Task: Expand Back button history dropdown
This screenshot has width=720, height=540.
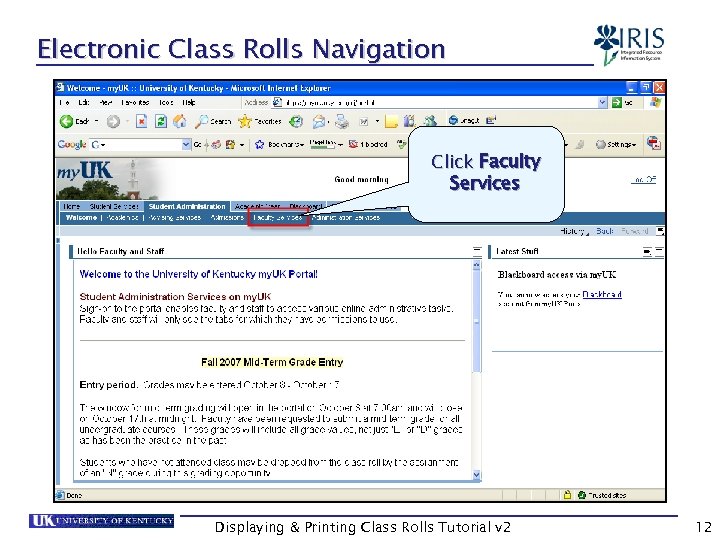Action: 96,121
